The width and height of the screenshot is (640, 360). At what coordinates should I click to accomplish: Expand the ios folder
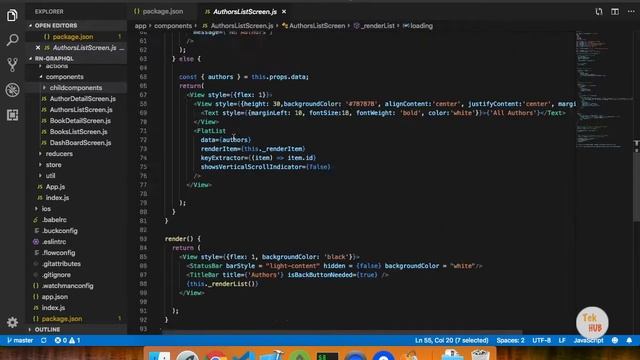pyautogui.click(x=46, y=209)
